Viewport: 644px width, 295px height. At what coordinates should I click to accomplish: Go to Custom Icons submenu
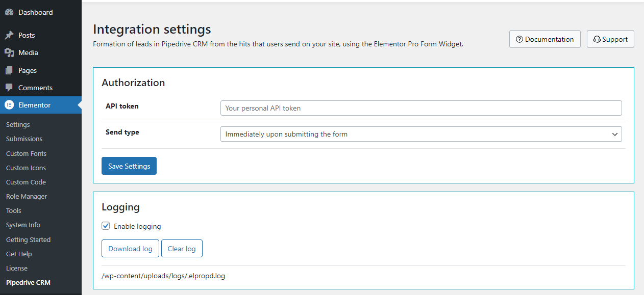click(x=26, y=168)
